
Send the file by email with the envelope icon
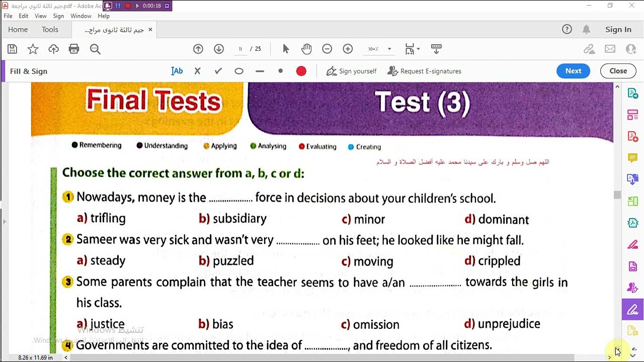coord(610,49)
